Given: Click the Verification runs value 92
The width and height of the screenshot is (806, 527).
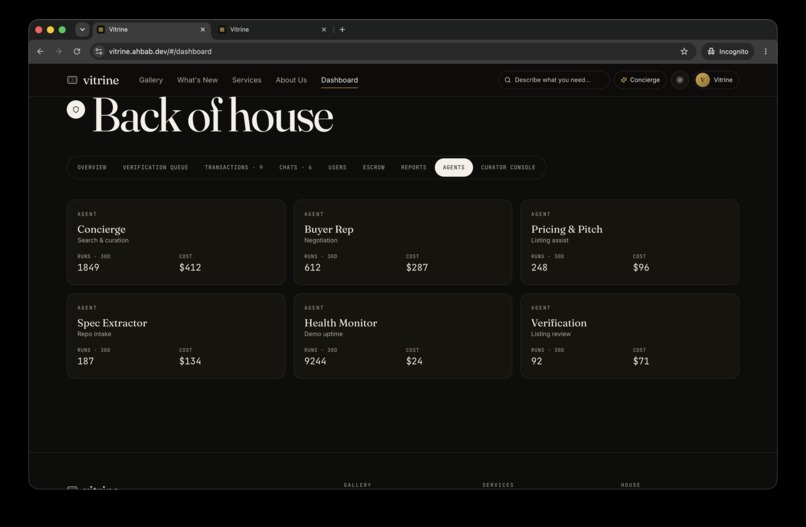Looking at the screenshot, I should (x=536, y=361).
